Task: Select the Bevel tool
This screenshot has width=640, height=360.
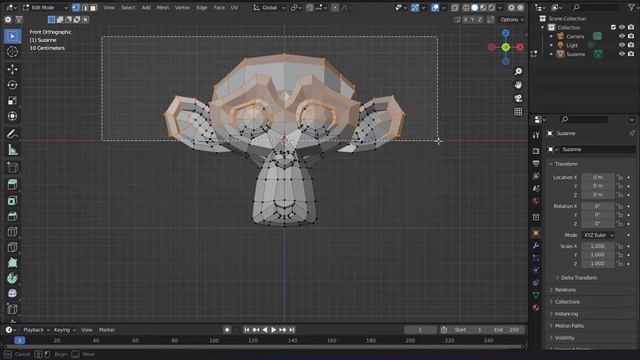Action: tap(12, 216)
